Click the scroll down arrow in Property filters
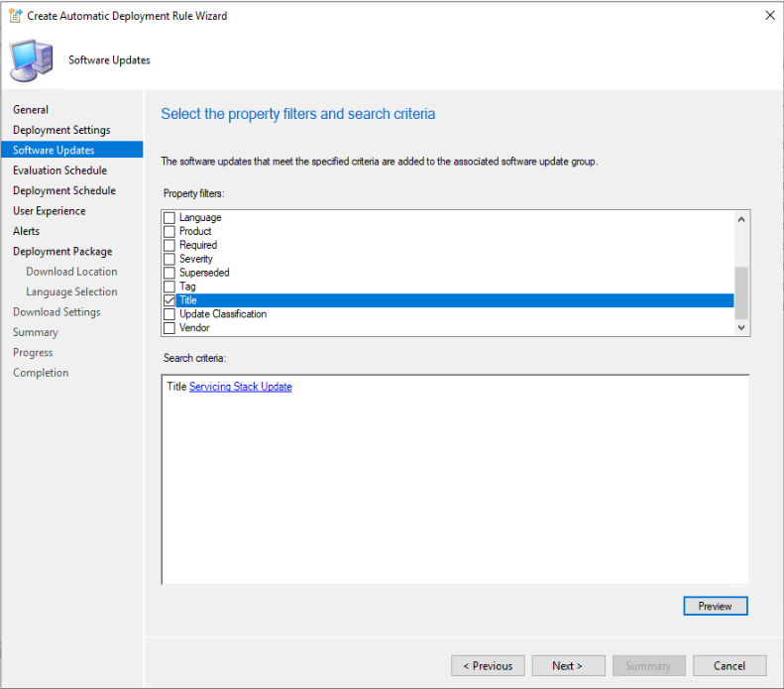Image resolution: width=784 pixels, height=689 pixels. click(x=741, y=327)
